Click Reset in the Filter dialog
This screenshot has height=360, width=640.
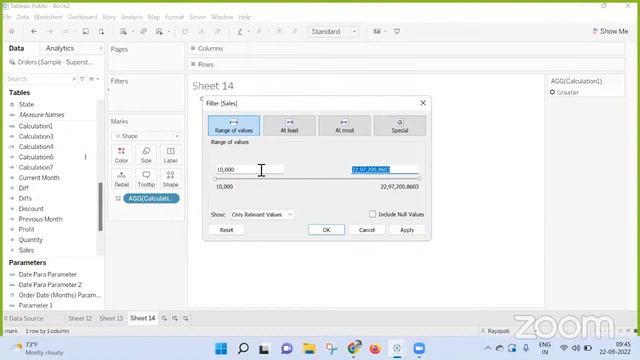coord(227,230)
